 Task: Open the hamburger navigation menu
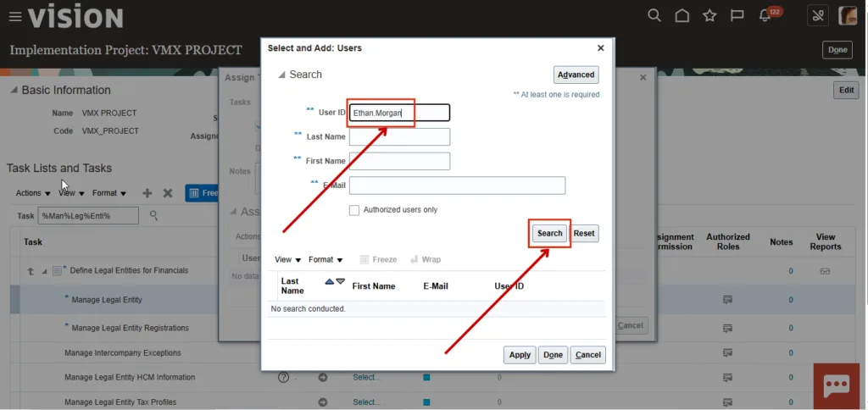pos(14,17)
